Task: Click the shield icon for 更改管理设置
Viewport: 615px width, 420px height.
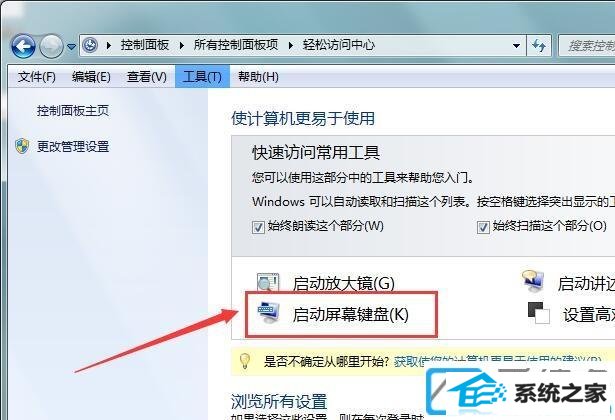Action: tap(22, 146)
